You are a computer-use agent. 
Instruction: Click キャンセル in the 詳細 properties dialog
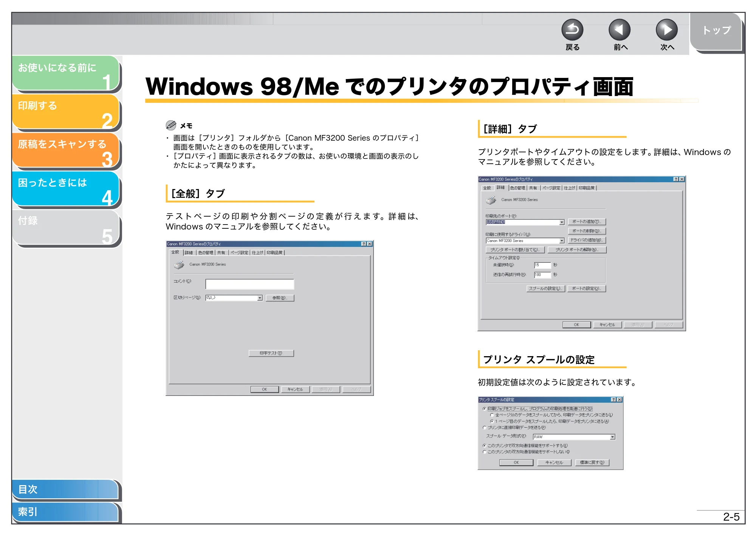tap(607, 325)
